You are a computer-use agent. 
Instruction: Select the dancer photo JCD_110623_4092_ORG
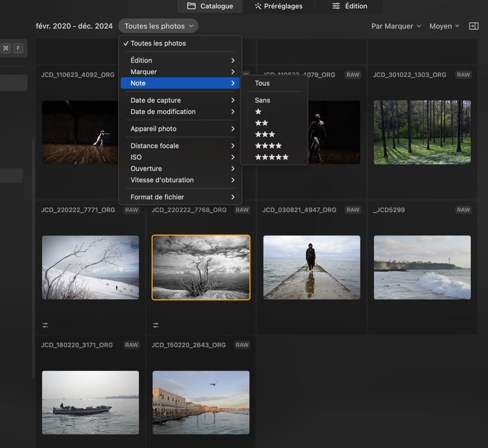[80, 132]
